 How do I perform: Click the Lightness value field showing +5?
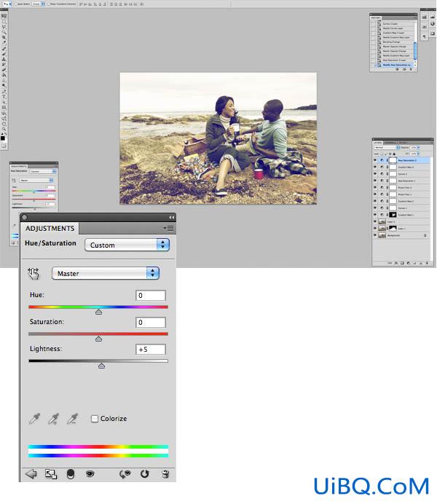(151, 349)
